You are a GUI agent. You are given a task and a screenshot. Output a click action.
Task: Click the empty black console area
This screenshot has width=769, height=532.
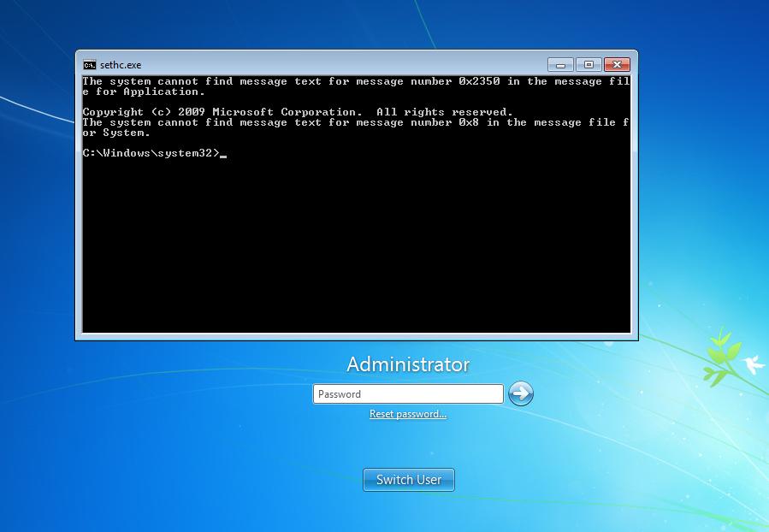click(355, 248)
